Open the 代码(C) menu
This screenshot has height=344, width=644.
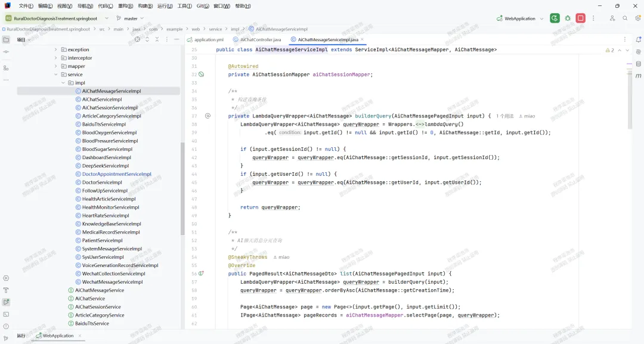tap(105, 6)
